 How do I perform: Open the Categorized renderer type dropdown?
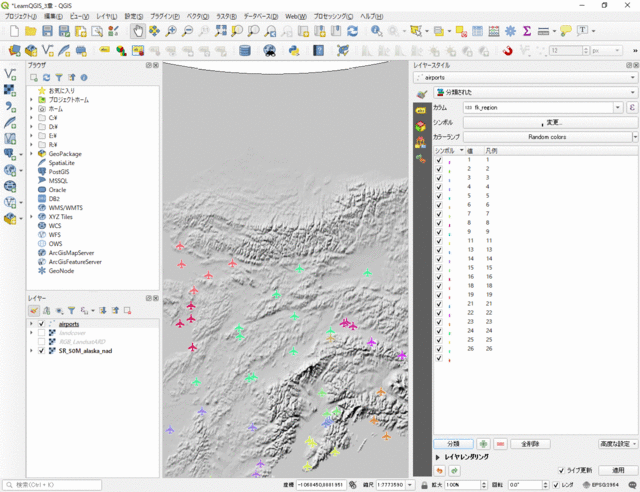click(x=535, y=92)
